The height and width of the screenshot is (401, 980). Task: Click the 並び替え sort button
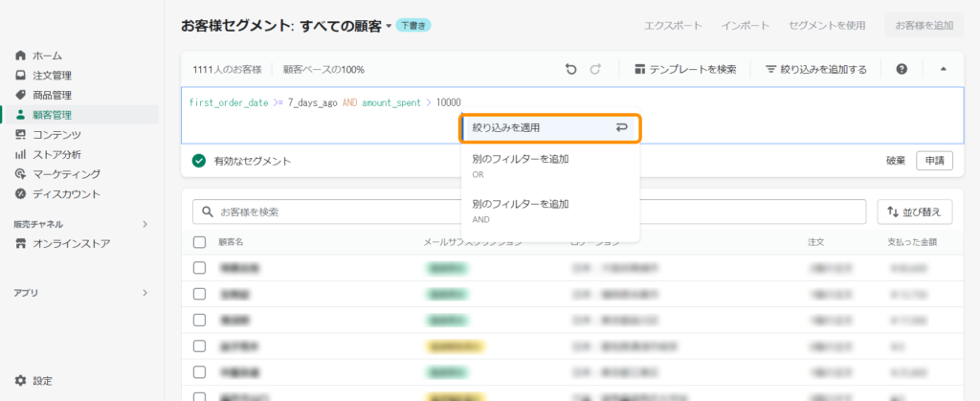click(x=914, y=212)
